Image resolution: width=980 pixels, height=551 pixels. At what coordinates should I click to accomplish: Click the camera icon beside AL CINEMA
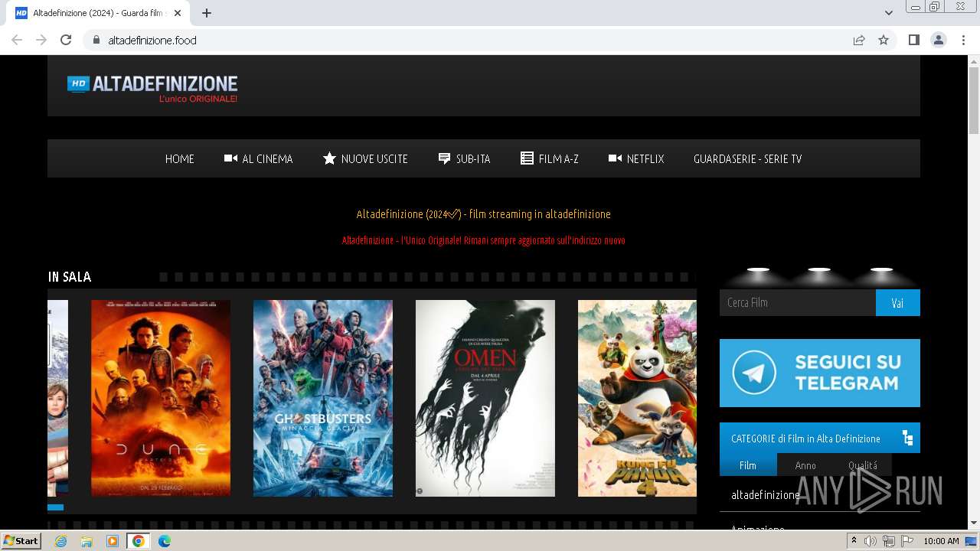click(x=230, y=158)
